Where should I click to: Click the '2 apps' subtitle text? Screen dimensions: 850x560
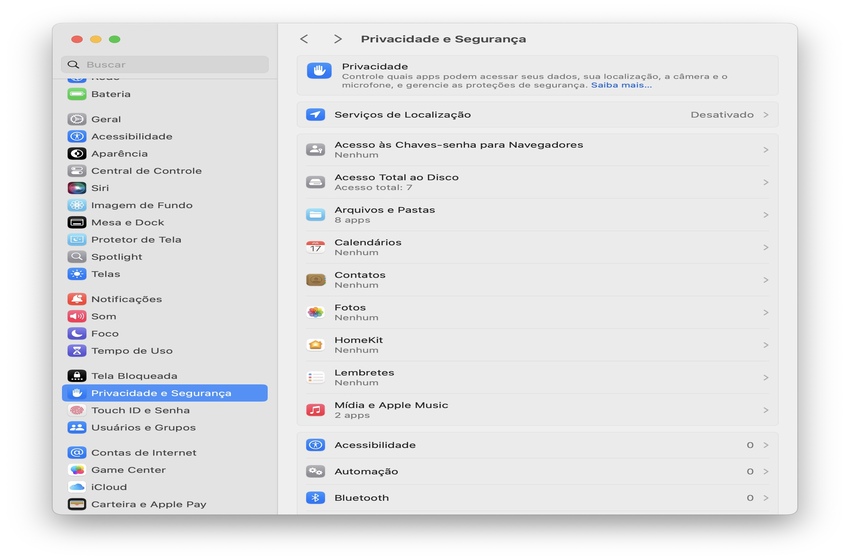click(352, 415)
